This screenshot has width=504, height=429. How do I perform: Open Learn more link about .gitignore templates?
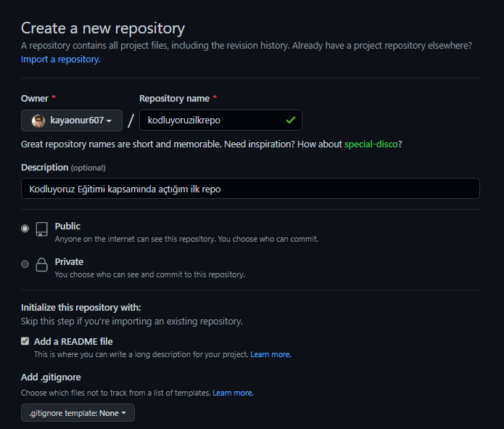pyautogui.click(x=233, y=393)
